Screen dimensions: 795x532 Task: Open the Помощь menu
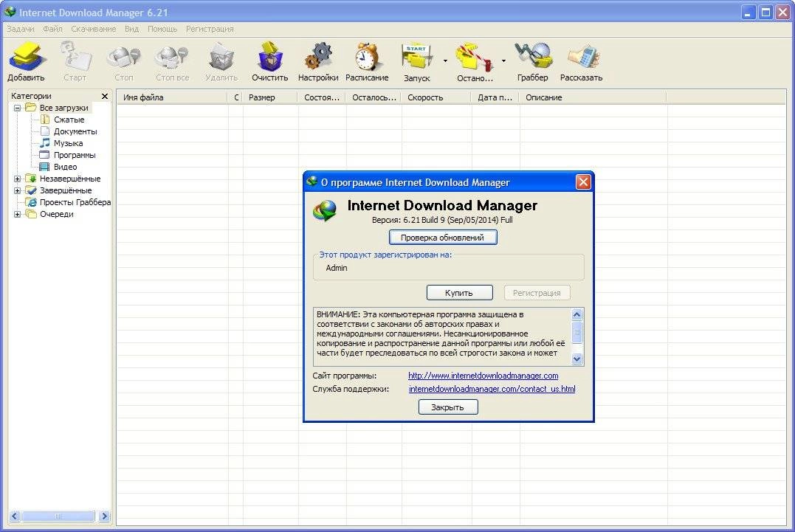(162, 29)
